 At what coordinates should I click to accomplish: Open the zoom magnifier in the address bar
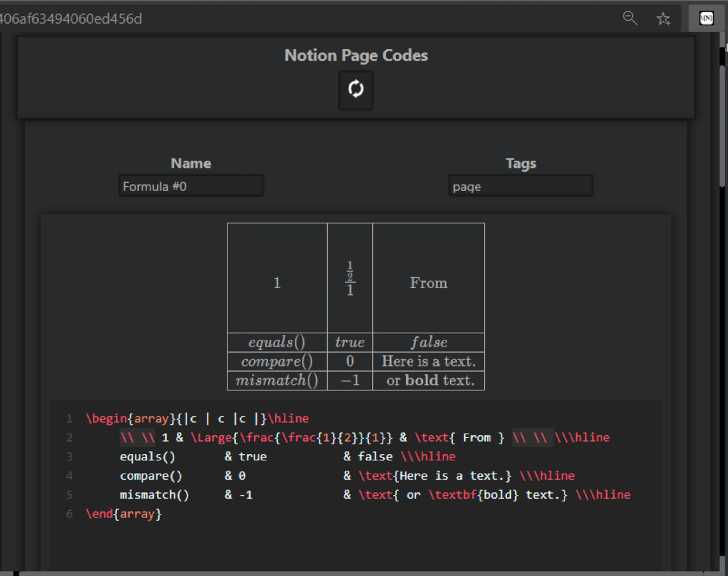629,18
